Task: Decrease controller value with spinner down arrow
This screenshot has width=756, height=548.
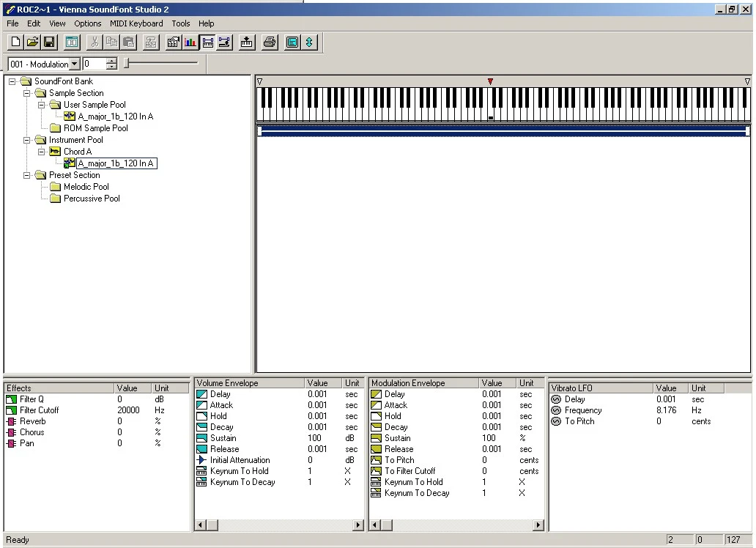Action: 112,67
